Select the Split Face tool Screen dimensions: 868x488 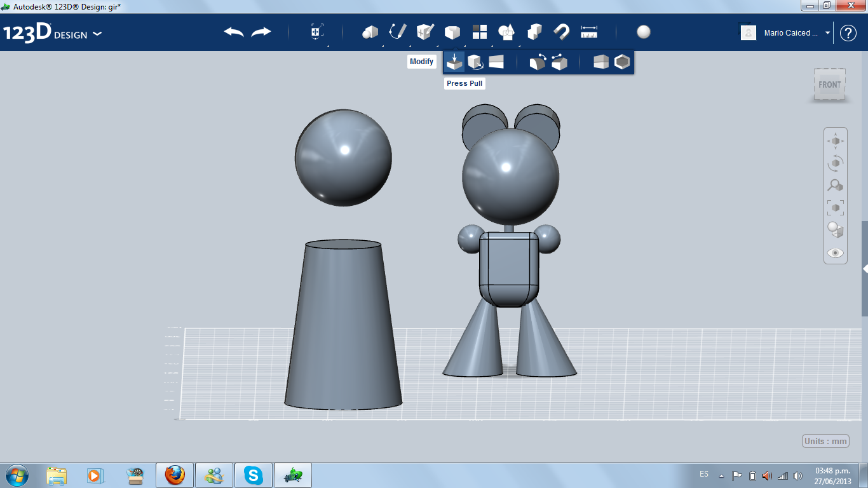coord(496,62)
